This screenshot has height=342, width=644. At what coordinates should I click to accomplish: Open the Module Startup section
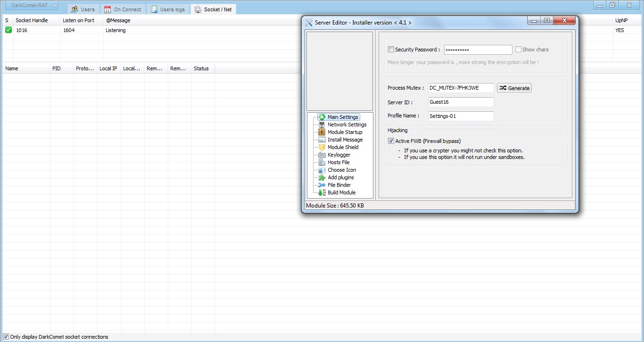click(x=345, y=132)
